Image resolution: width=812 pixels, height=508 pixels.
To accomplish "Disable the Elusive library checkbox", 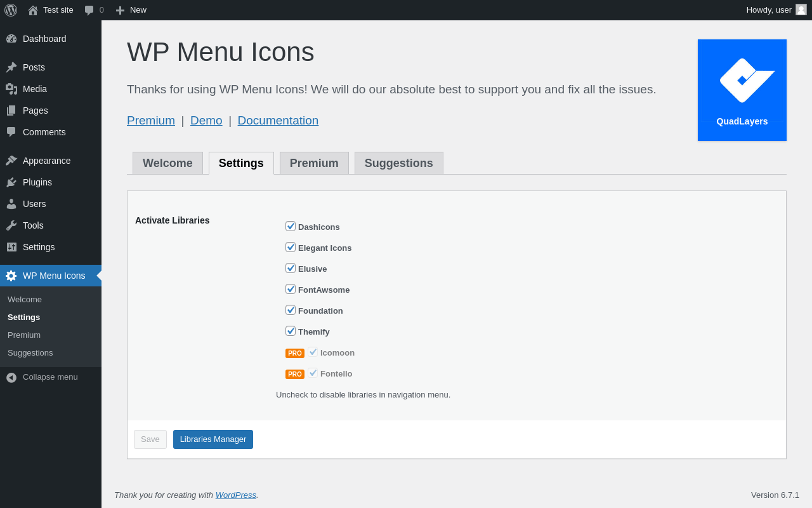I will point(291,268).
